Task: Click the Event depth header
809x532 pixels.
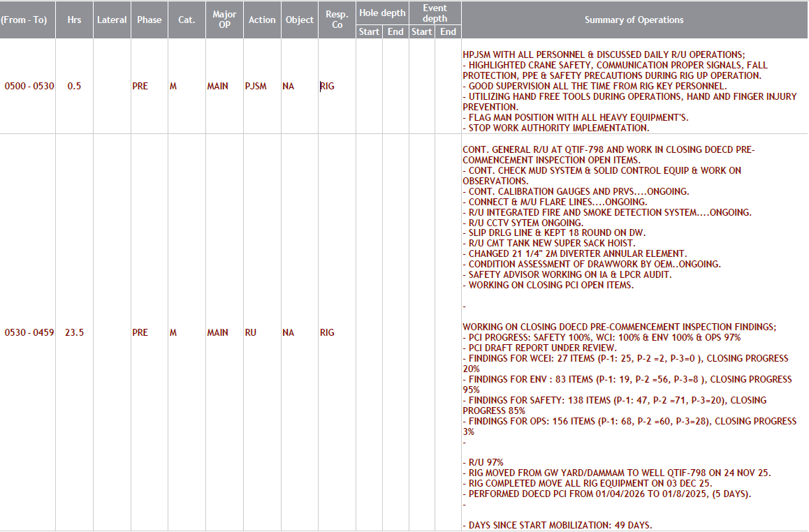Action: pos(435,13)
